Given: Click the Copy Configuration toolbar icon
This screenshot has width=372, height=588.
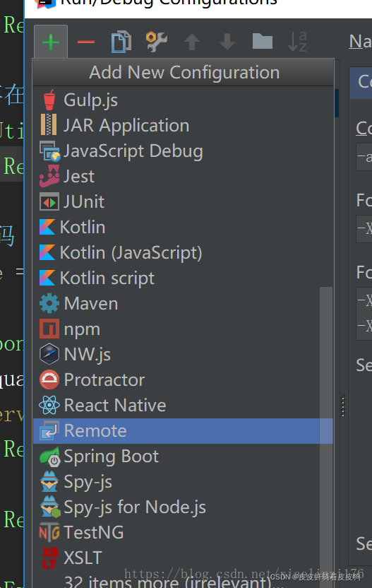Looking at the screenshot, I should (x=121, y=42).
